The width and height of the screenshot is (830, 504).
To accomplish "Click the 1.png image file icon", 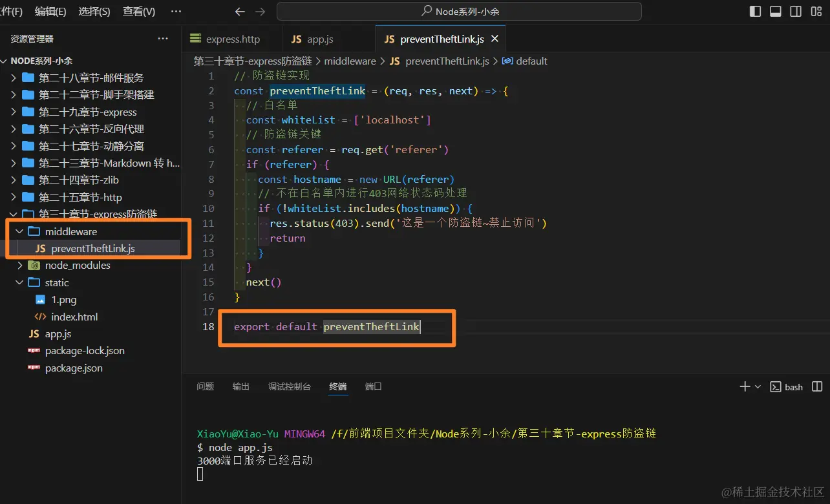I will click(x=41, y=300).
